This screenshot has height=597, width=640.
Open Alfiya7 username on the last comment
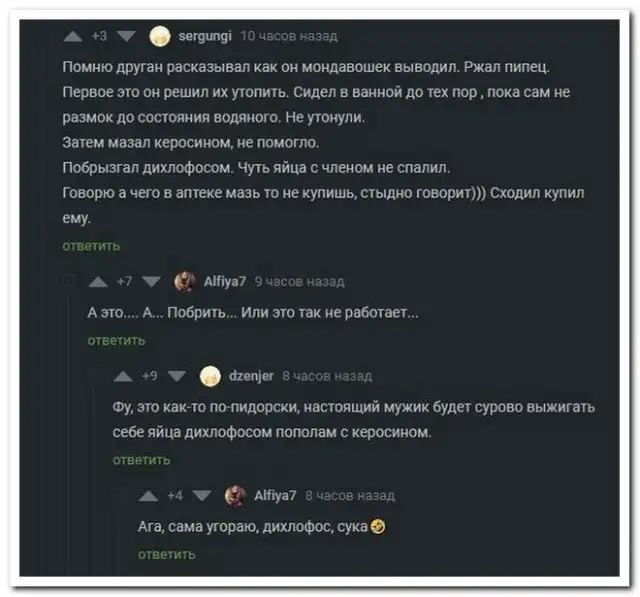coord(275,495)
